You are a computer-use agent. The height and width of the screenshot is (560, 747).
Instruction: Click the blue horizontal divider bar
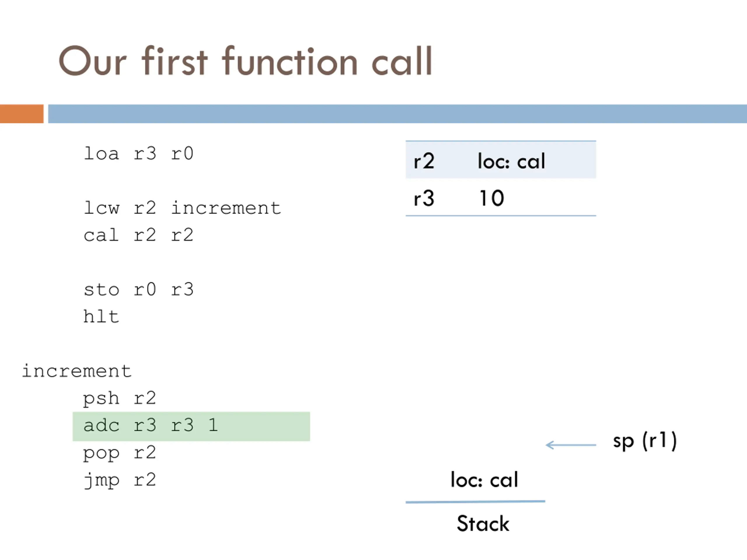(397, 114)
